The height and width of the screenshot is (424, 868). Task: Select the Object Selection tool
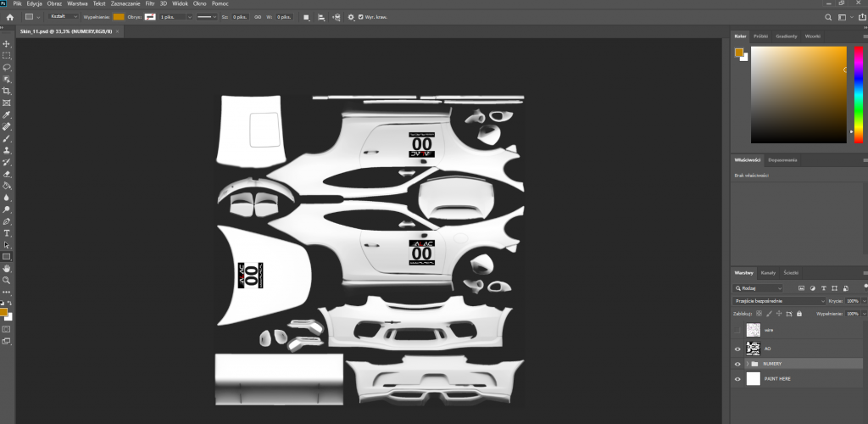7,79
